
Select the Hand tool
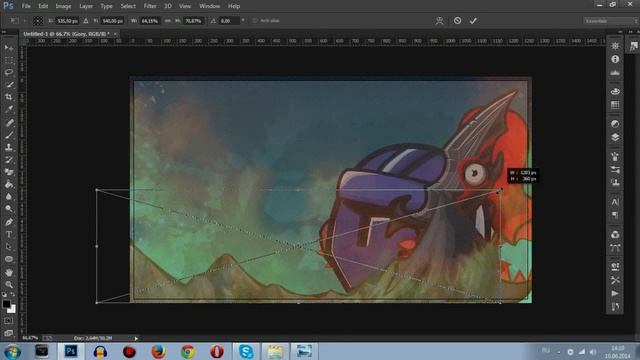(9, 272)
